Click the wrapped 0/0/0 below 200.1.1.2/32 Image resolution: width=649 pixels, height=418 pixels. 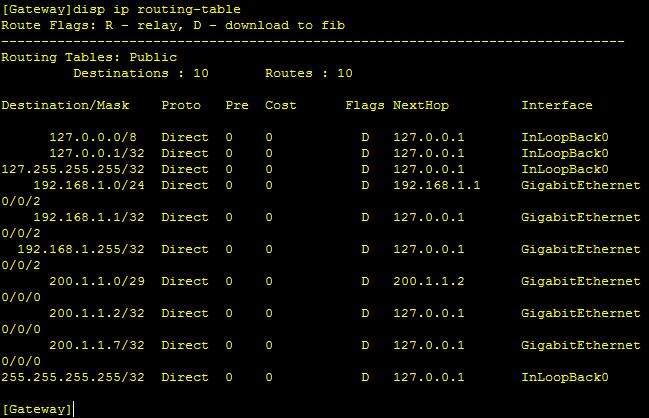pyautogui.click(x=21, y=329)
